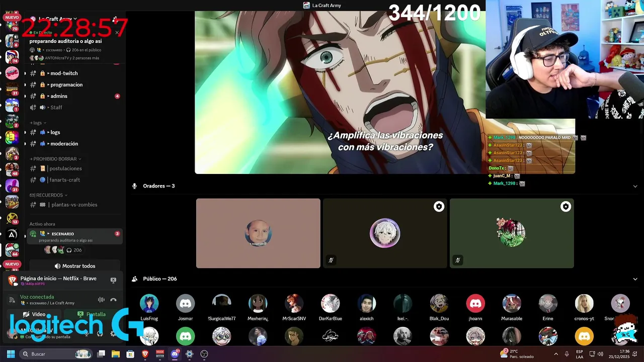The width and height of the screenshot is (644, 362).
Task: Collapse the RECUERDOS category
Action: click(48, 195)
